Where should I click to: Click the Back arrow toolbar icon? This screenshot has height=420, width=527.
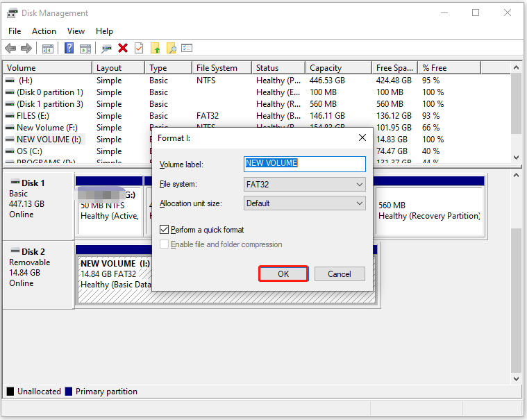coord(10,48)
